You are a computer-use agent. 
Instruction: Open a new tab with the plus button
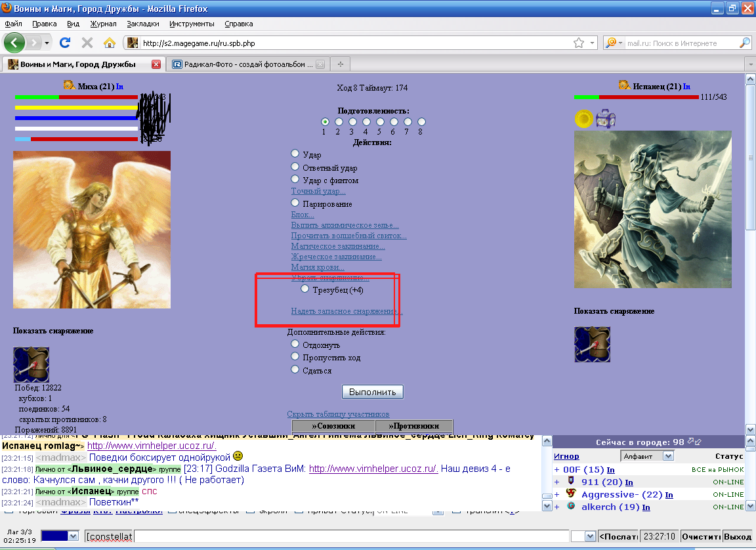tap(341, 64)
